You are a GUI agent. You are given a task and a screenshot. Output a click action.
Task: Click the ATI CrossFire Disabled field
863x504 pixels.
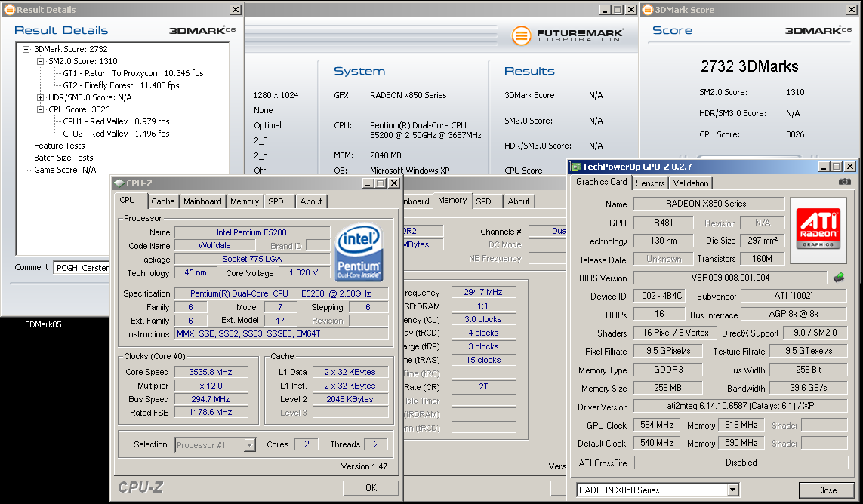[741, 463]
